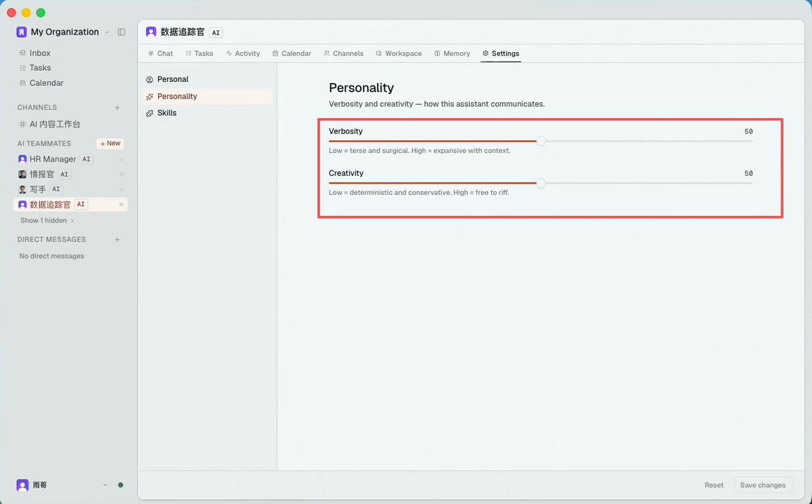Click the Save changes button
The width and height of the screenshot is (812, 504).
click(763, 485)
